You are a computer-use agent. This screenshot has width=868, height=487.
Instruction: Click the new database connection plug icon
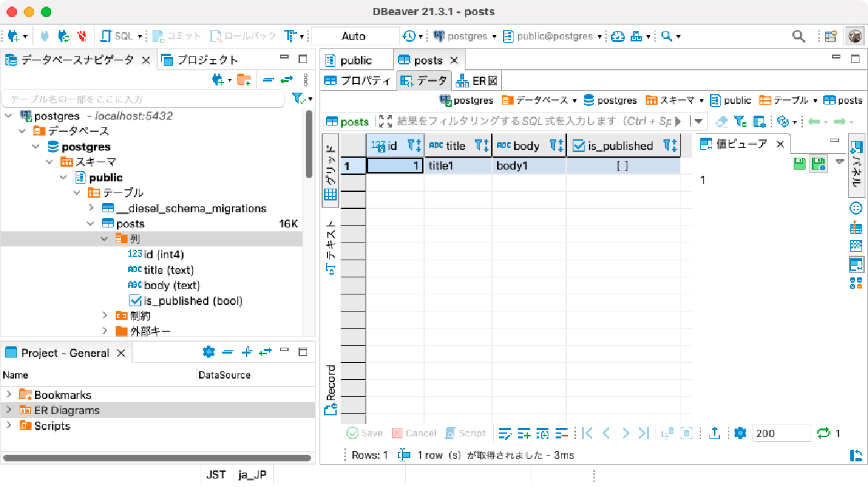12,36
